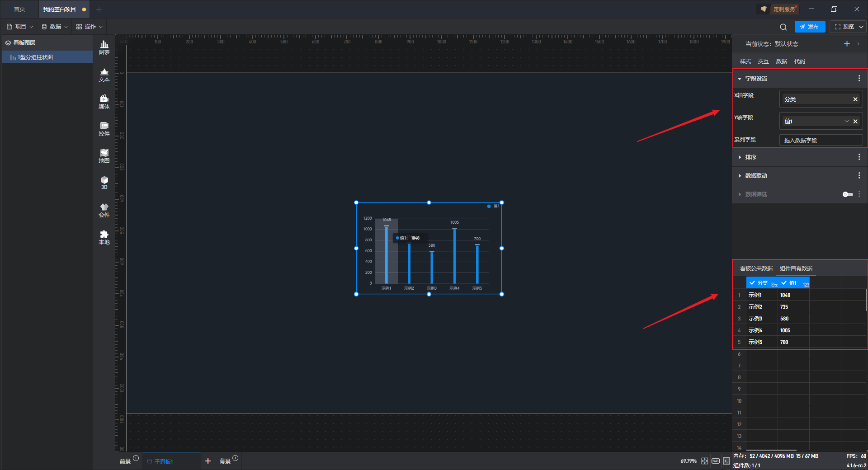Click the 发布 publish button

810,27
